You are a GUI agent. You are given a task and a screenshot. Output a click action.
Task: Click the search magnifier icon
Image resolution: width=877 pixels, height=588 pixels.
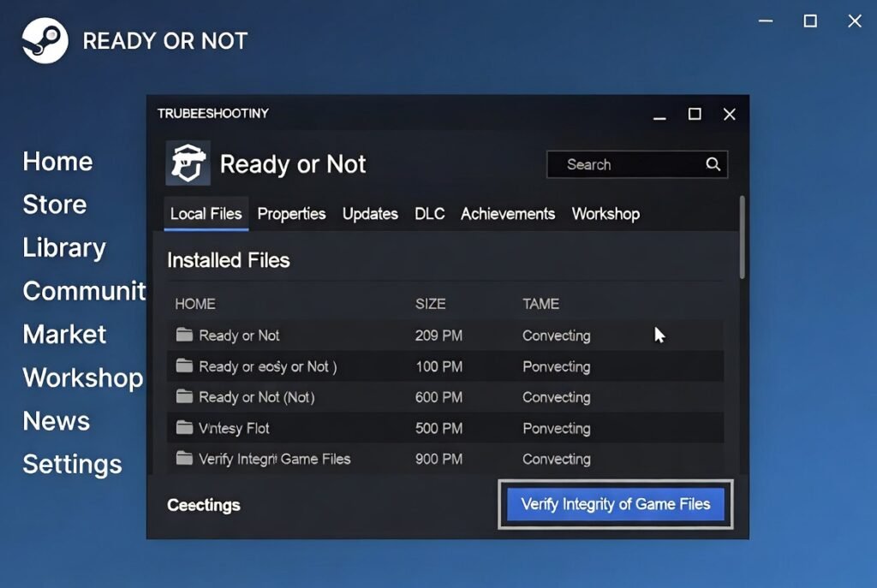713,164
